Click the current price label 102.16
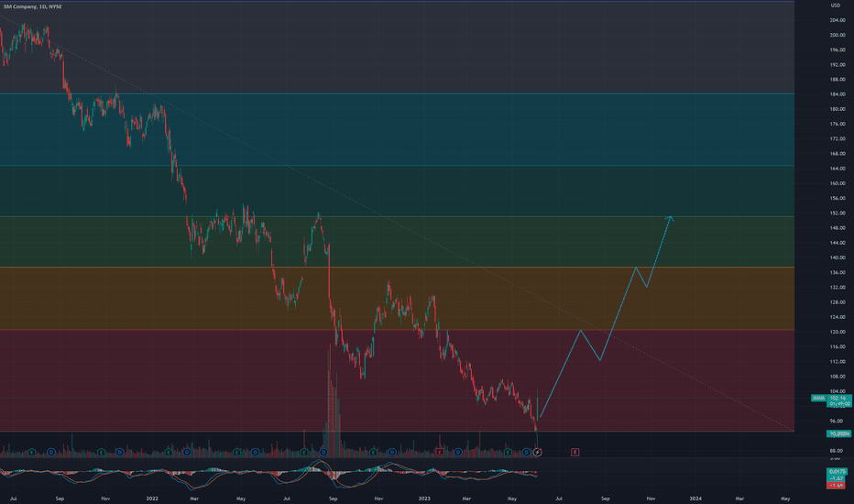854x504 pixels. tap(838, 399)
